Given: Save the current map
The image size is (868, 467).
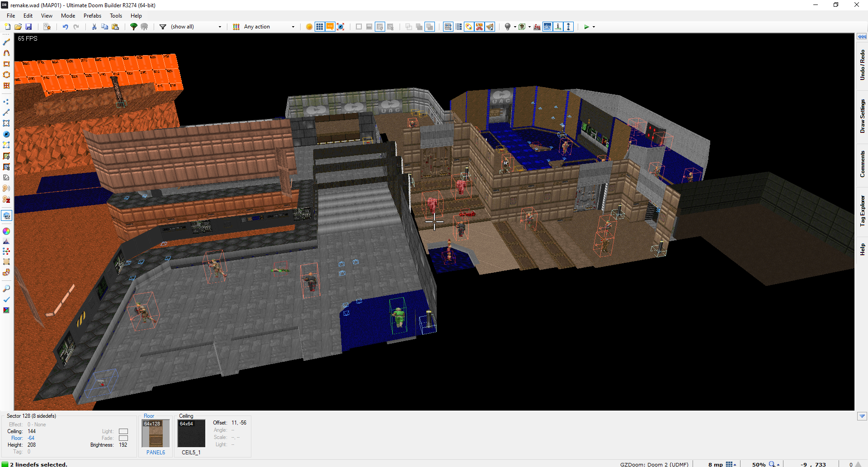Looking at the screenshot, I should pos(28,27).
